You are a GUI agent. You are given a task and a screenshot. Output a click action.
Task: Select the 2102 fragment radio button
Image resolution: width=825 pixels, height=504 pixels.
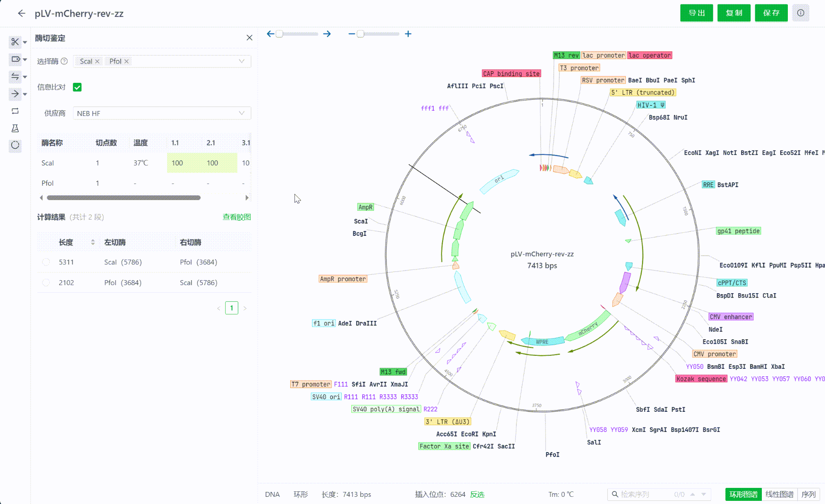(x=46, y=283)
